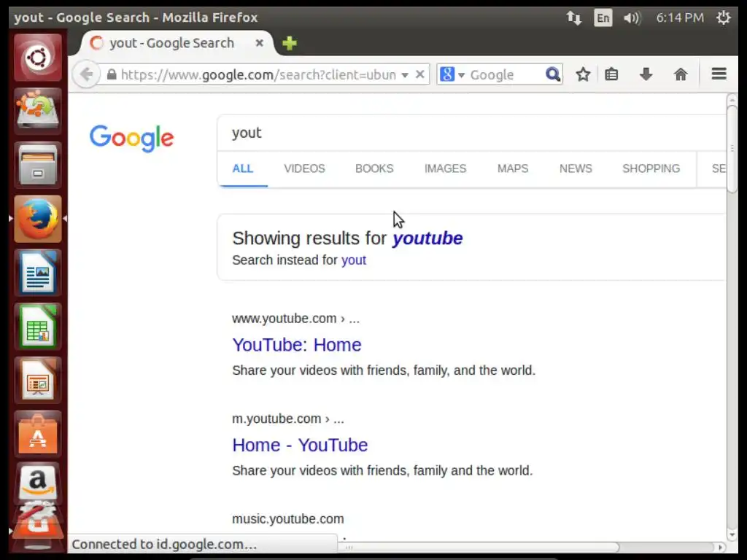This screenshot has height=560, width=747.
Task: Open the Firefox hamburger menu
Action: tap(719, 74)
